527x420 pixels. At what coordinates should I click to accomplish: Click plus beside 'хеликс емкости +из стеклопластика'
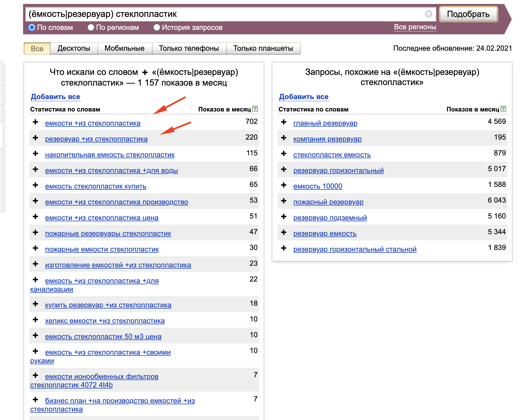(x=35, y=320)
